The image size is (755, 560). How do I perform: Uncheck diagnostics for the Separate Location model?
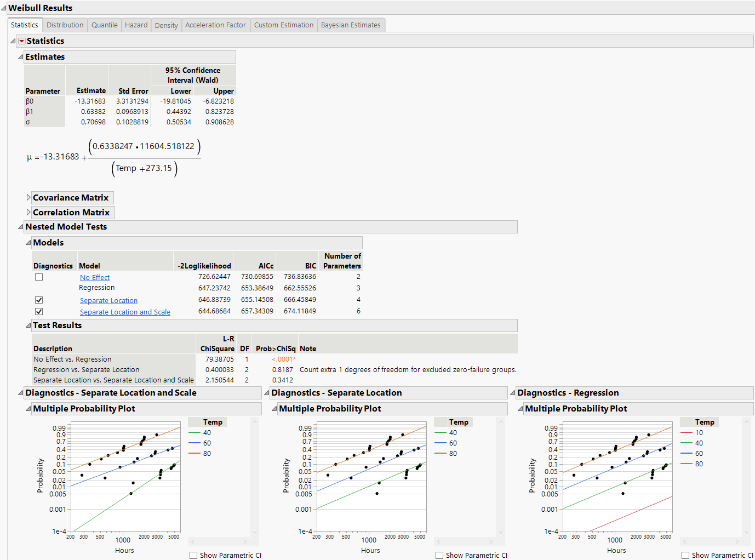(39, 300)
